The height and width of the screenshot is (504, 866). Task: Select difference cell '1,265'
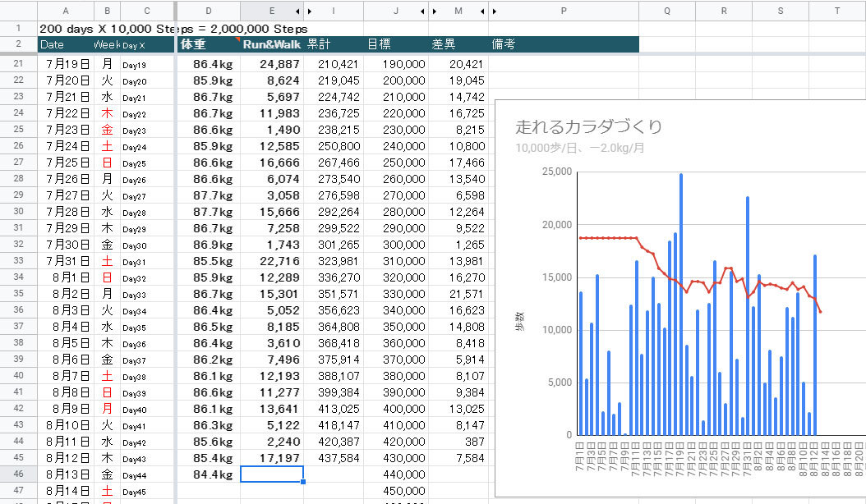458,245
